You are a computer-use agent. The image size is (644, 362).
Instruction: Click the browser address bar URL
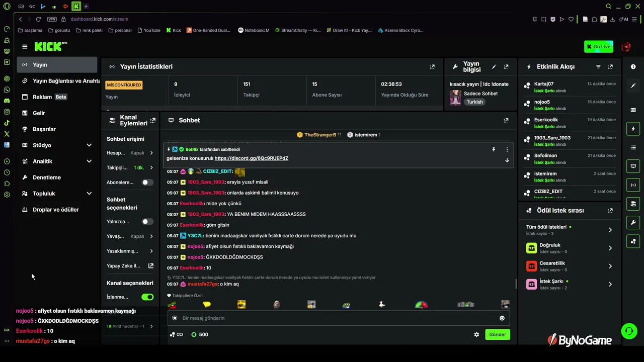[100, 19]
